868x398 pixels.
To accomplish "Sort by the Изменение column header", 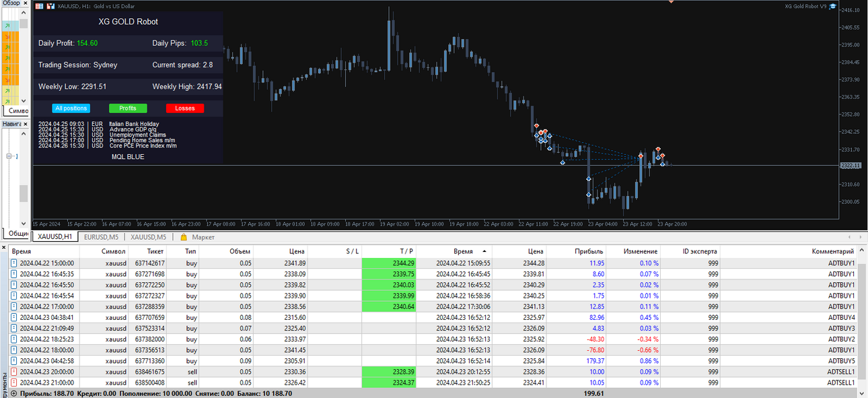I will tap(634, 251).
